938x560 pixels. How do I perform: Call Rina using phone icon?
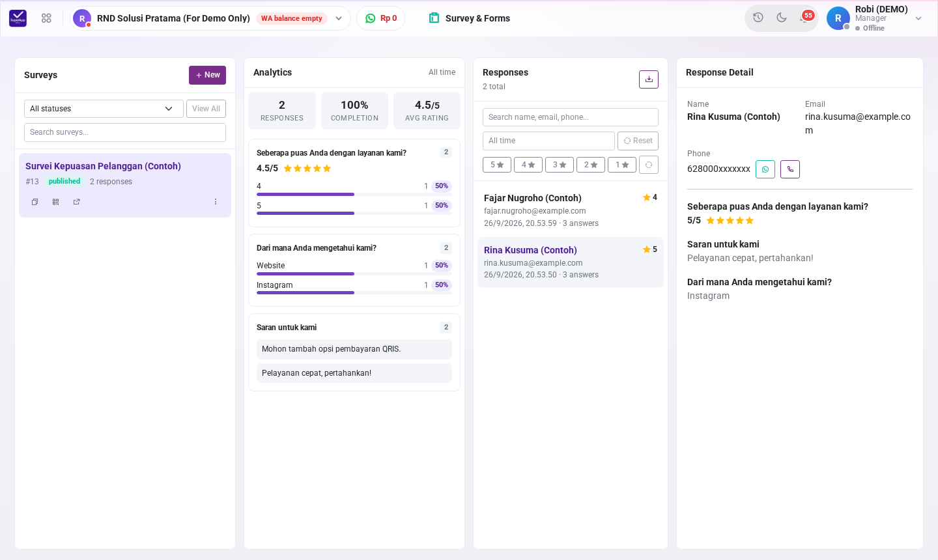(x=790, y=169)
